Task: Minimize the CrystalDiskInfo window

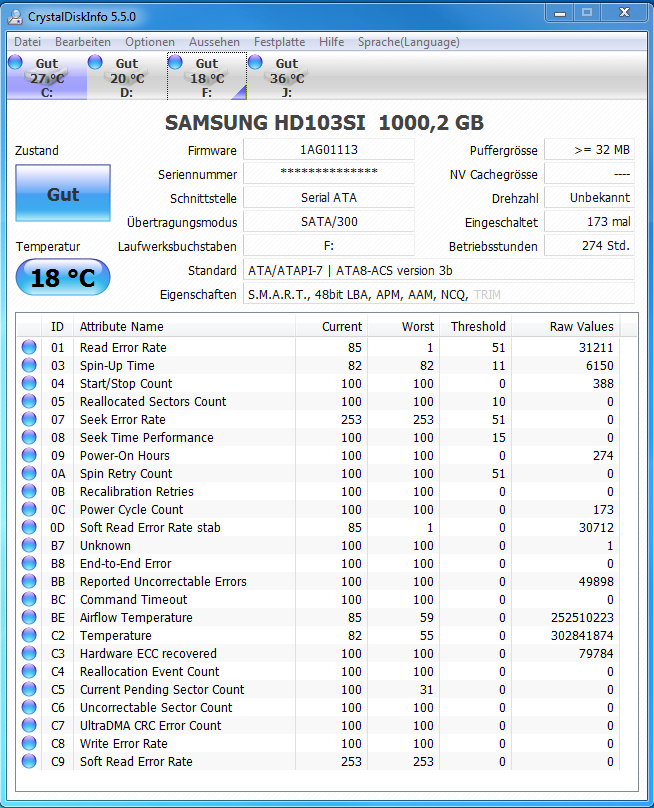Action: pyautogui.click(x=560, y=13)
